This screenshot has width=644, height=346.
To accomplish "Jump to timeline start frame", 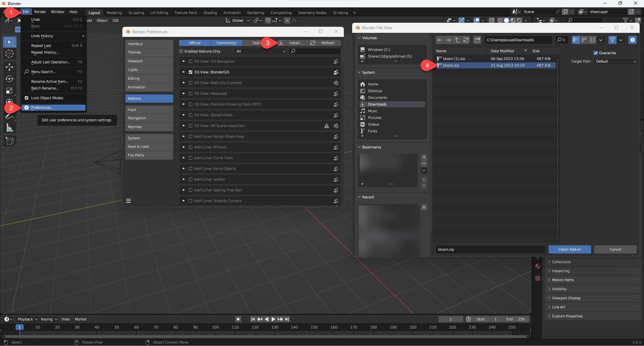I will tap(253, 319).
